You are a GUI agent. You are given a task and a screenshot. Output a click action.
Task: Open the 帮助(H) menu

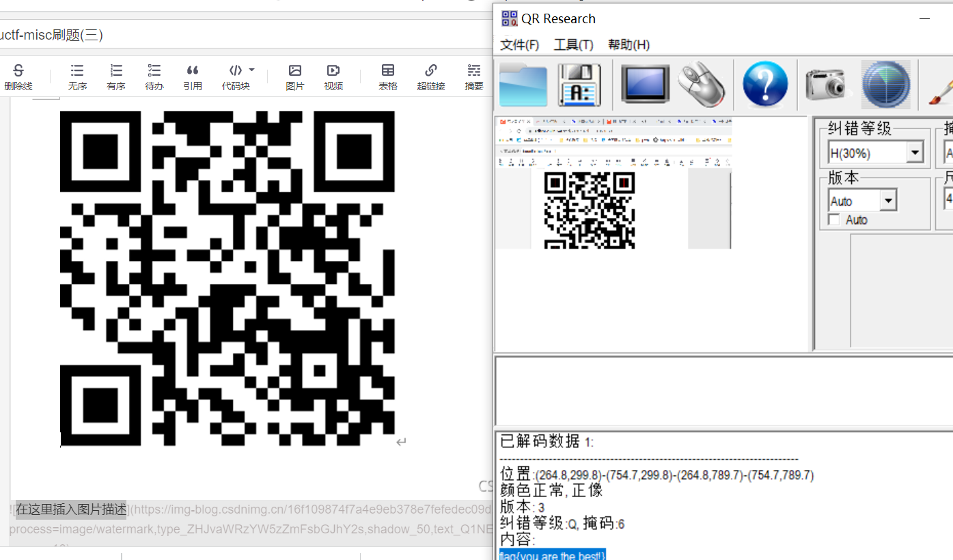(x=629, y=45)
